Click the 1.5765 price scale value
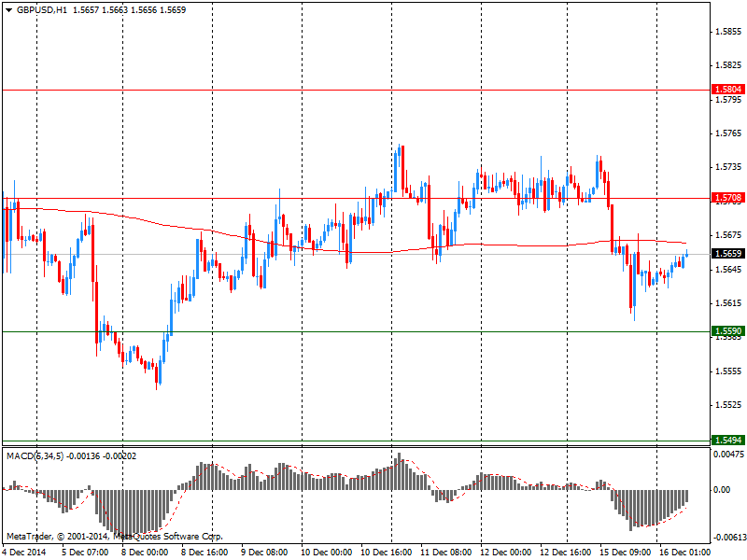Viewport: 747px width, 560px height. [728, 133]
